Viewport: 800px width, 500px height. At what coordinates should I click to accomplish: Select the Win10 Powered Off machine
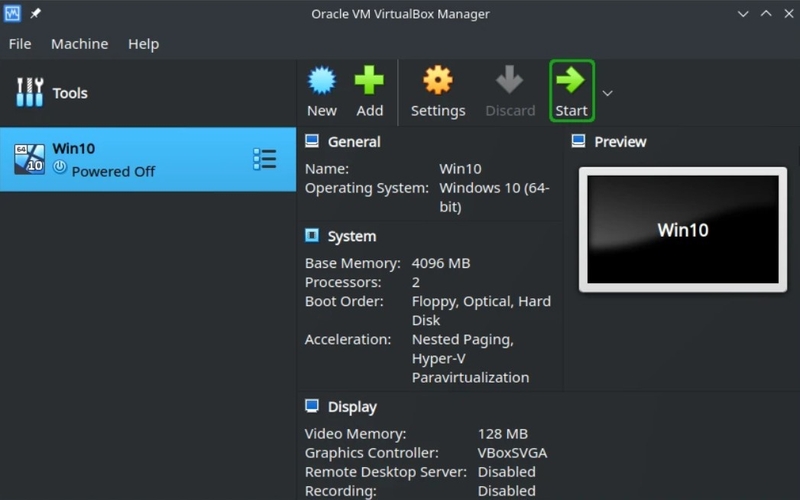click(148, 160)
